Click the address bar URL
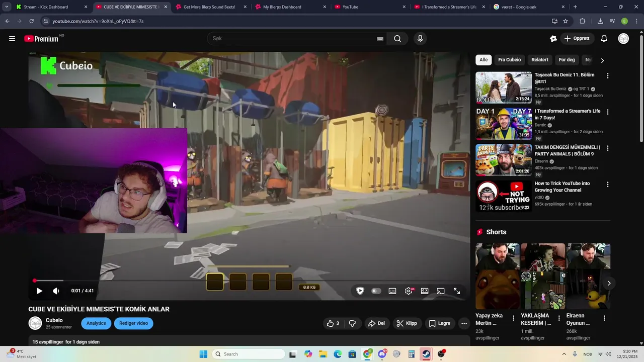Image resolution: width=644 pixels, height=362 pixels. click(x=98, y=21)
